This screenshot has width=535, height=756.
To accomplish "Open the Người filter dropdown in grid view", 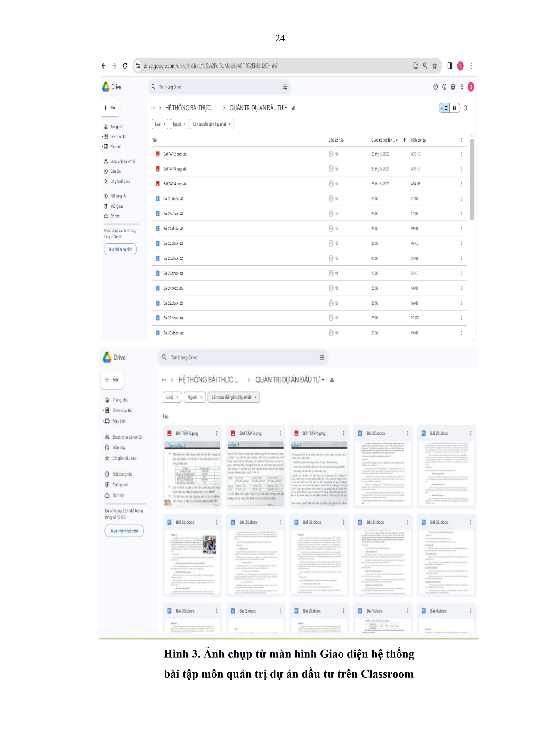I will point(195,397).
